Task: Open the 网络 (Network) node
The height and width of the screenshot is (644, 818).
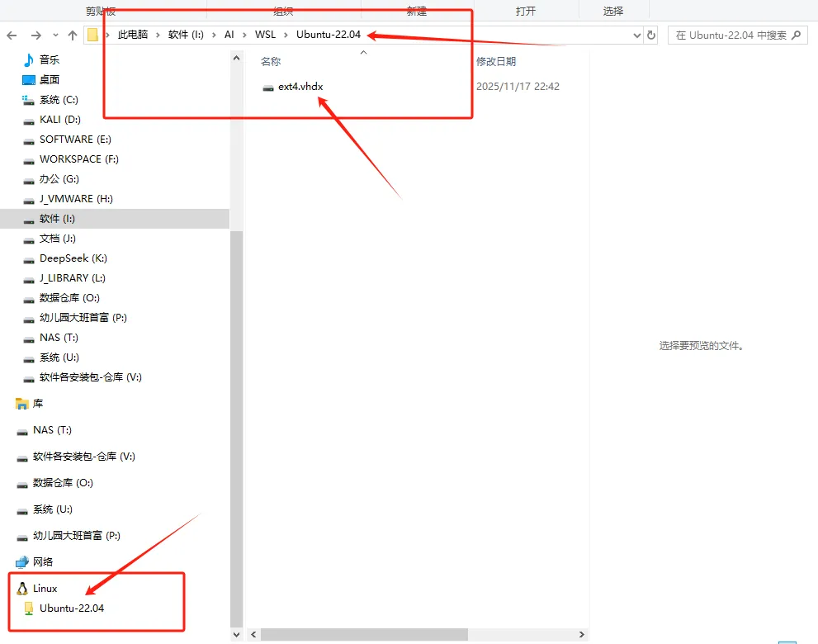Action: (41, 561)
